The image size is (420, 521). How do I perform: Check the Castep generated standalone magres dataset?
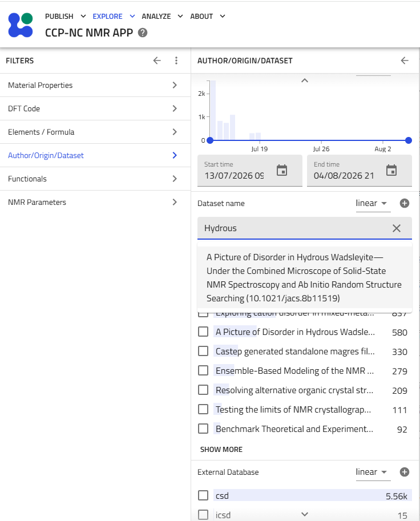[x=203, y=351]
